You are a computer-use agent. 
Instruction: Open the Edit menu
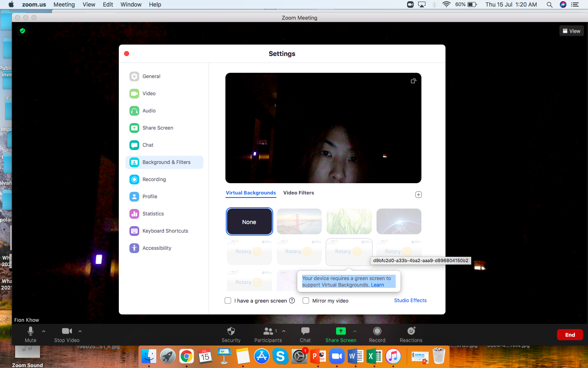coord(108,4)
